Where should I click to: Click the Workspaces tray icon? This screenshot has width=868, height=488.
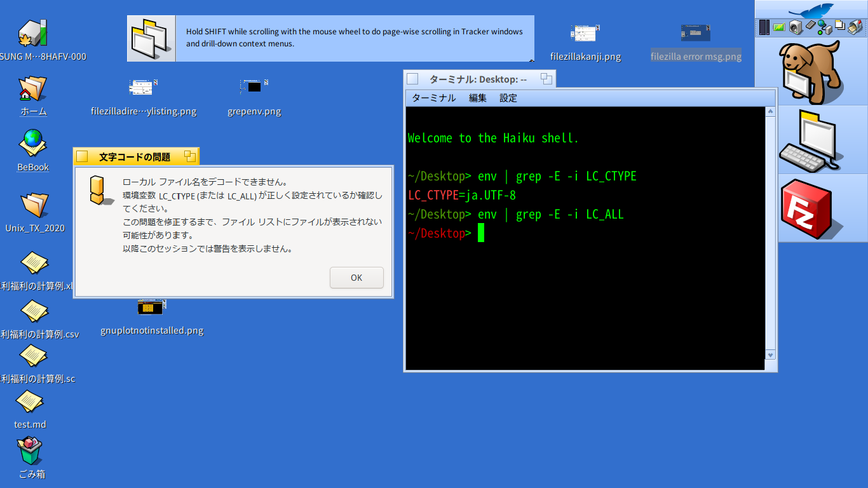click(x=839, y=26)
